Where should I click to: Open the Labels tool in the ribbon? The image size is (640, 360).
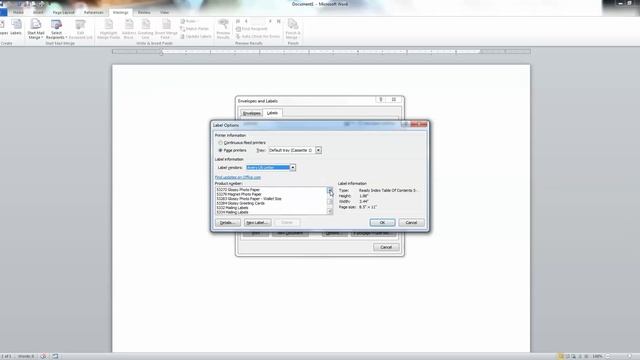16,28
